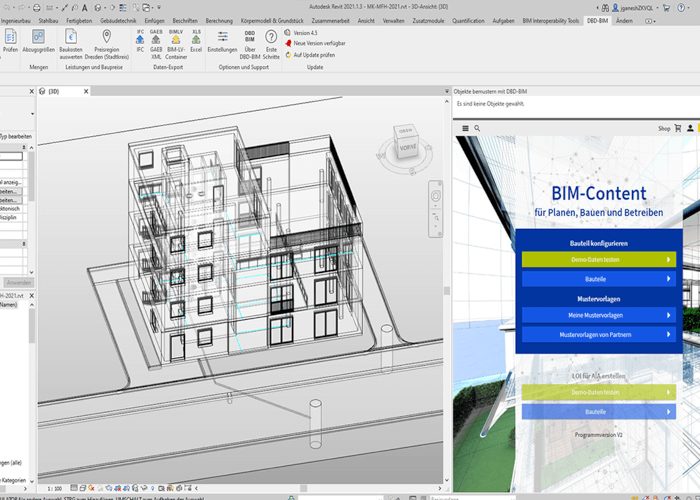This screenshot has height=500, width=700.
Task: Click 'Es sind keine Objekte gewählt.' message
Action: pyautogui.click(x=490, y=104)
